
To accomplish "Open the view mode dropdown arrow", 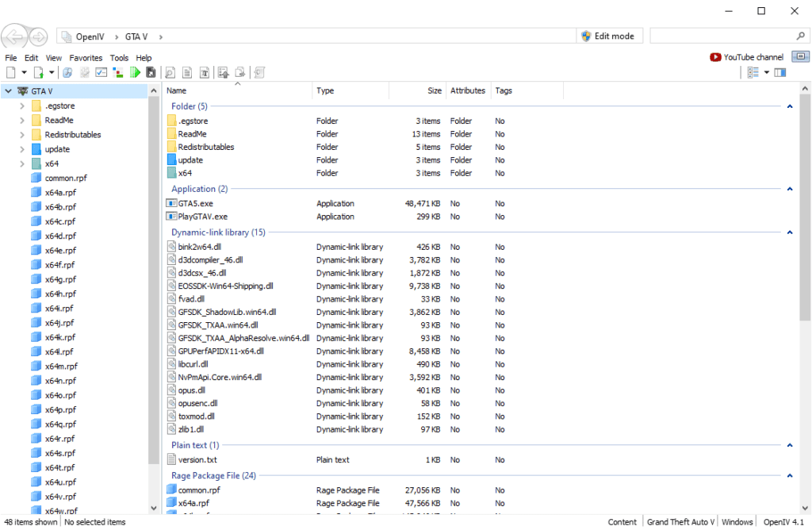I will click(x=767, y=72).
